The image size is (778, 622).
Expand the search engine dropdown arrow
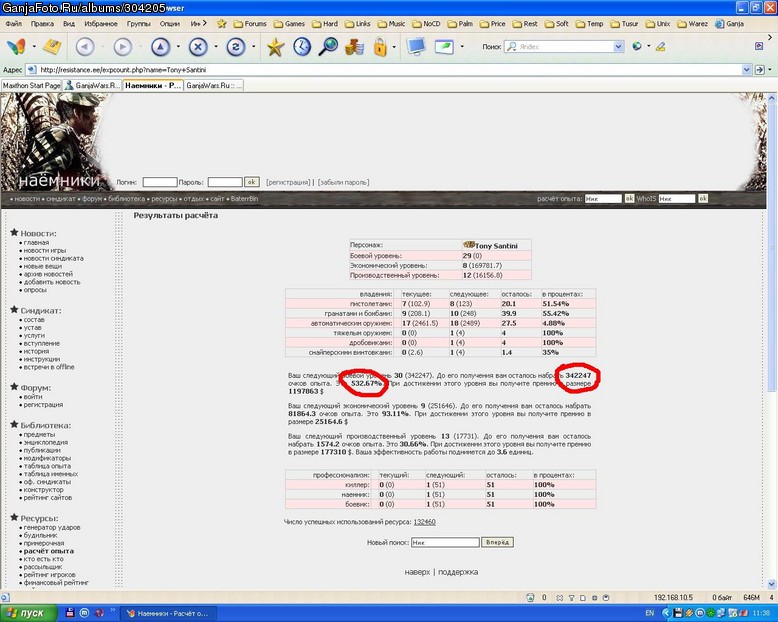[618, 47]
